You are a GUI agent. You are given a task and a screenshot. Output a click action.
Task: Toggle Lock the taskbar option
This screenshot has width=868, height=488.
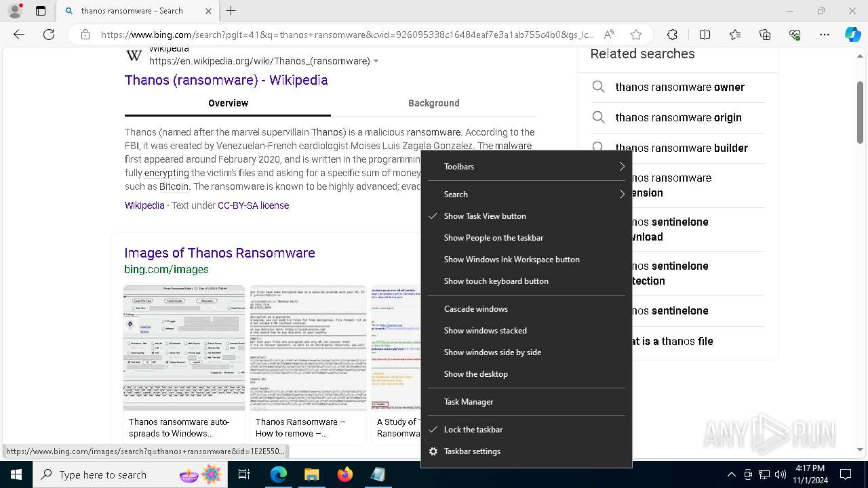tap(526, 430)
